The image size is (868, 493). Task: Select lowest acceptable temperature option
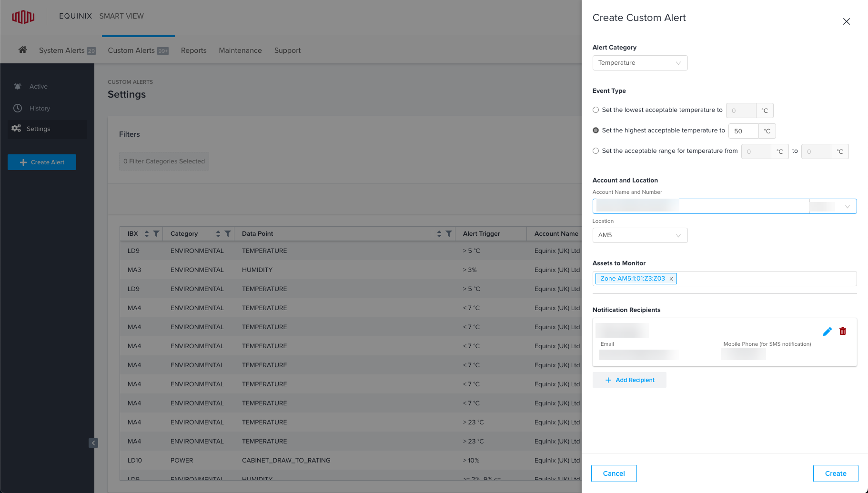595,110
